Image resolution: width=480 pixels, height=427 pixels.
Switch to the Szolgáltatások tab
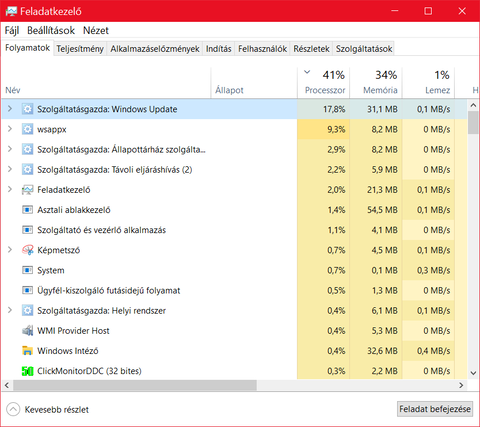364,49
